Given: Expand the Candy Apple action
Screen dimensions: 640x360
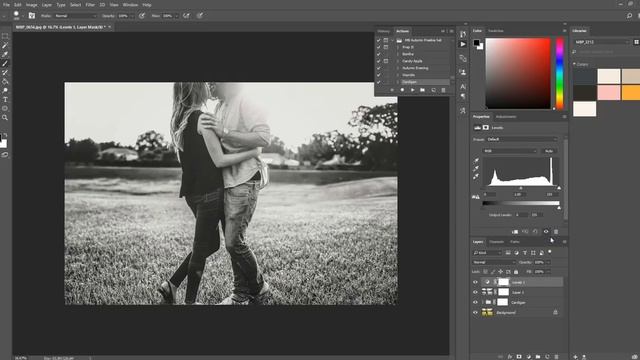Looking at the screenshot, I should (398, 61).
